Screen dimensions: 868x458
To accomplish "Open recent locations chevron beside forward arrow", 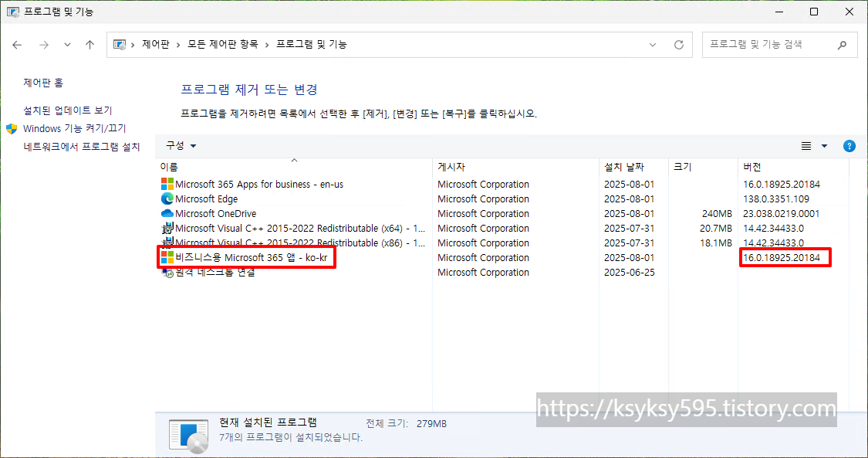I will (x=67, y=45).
